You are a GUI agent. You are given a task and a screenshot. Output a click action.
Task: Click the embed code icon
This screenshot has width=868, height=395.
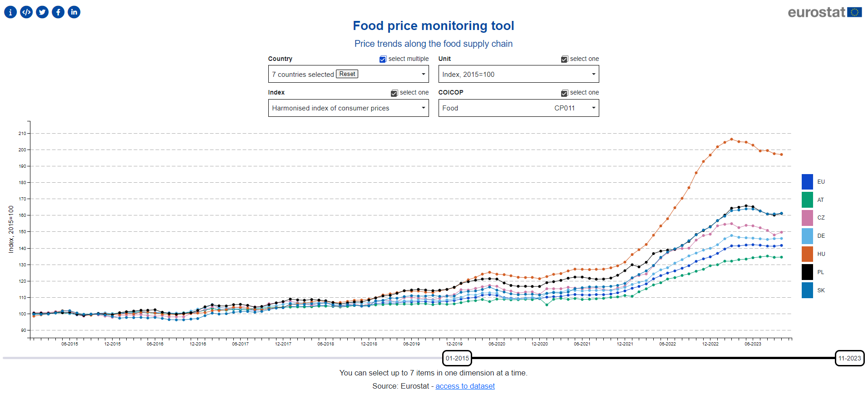coord(26,12)
